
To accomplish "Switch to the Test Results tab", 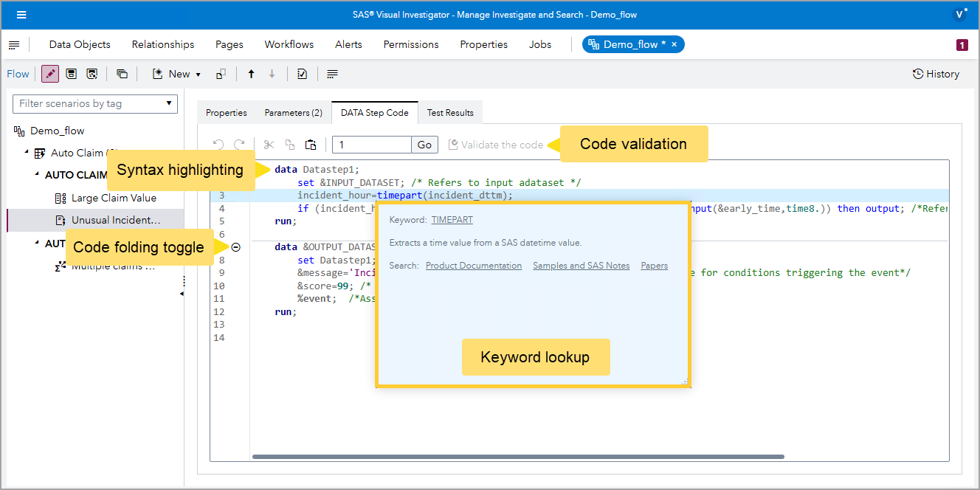I will pyautogui.click(x=450, y=113).
